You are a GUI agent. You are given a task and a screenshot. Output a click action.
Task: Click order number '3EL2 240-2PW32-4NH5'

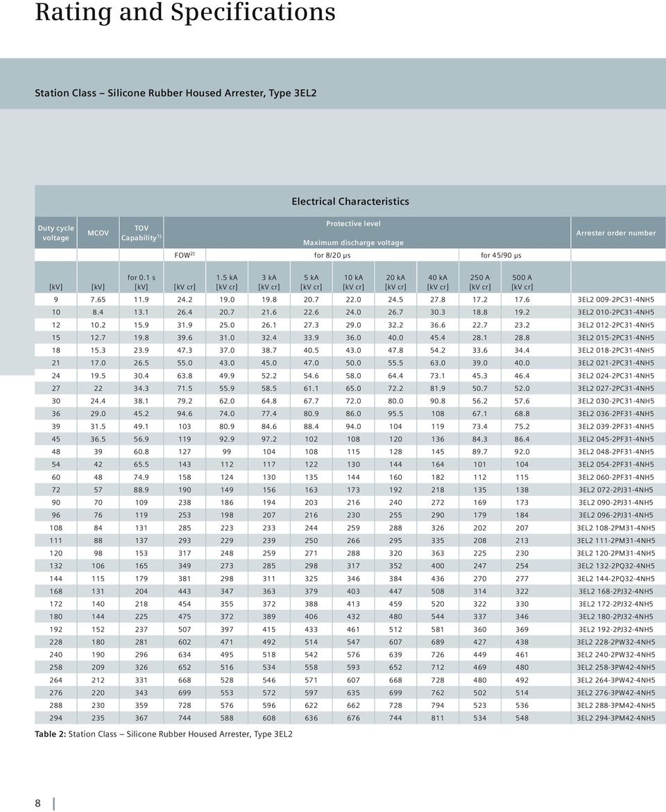pyautogui.click(x=616, y=655)
